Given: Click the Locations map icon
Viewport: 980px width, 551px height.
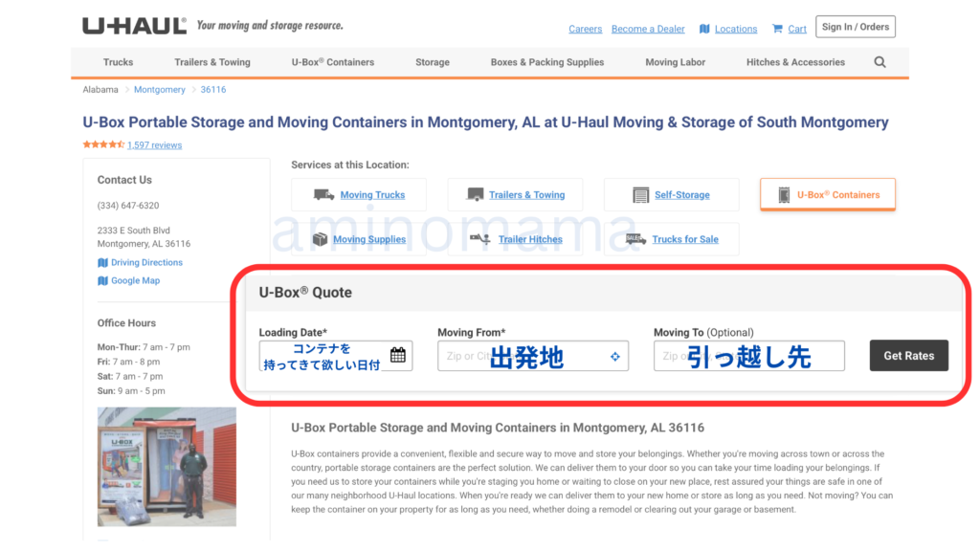Looking at the screenshot, I should 704,29.
